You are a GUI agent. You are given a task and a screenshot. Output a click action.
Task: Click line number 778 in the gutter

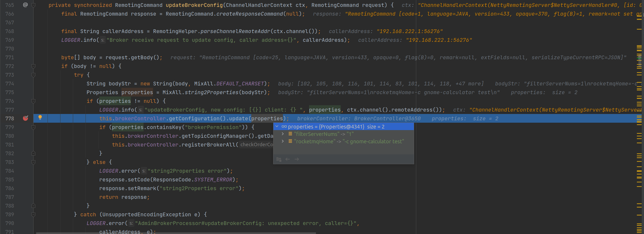(10, 118)
